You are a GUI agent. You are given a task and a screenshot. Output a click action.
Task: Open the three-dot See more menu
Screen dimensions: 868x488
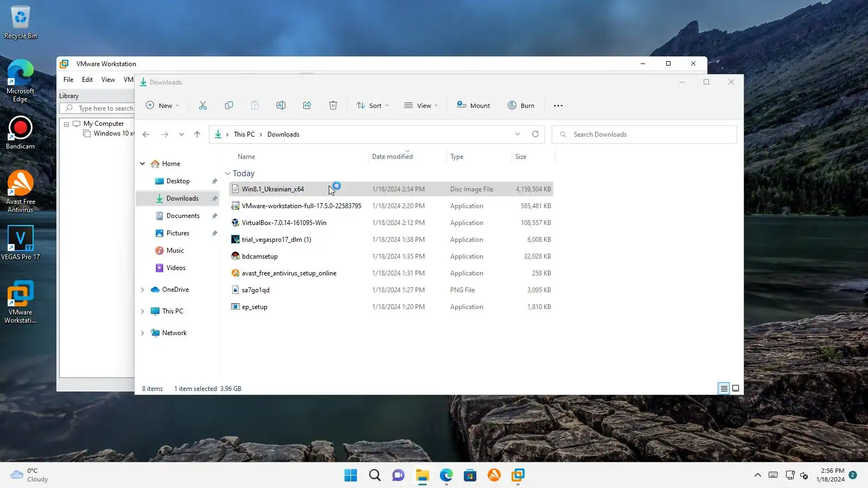[558, 106]
